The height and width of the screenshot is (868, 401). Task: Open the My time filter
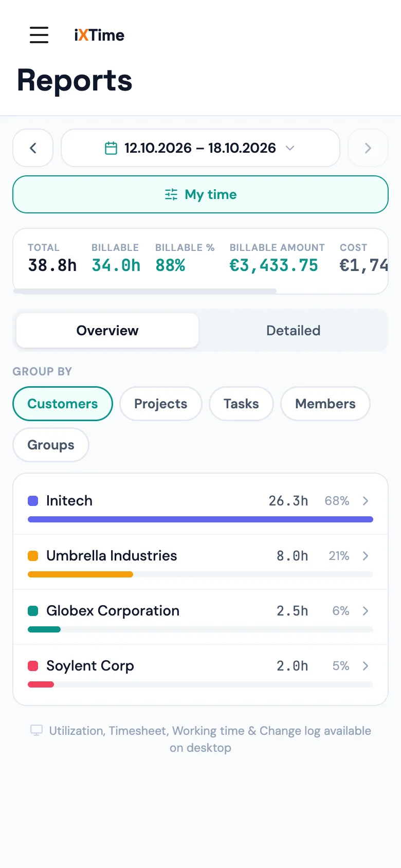(200, 194)
